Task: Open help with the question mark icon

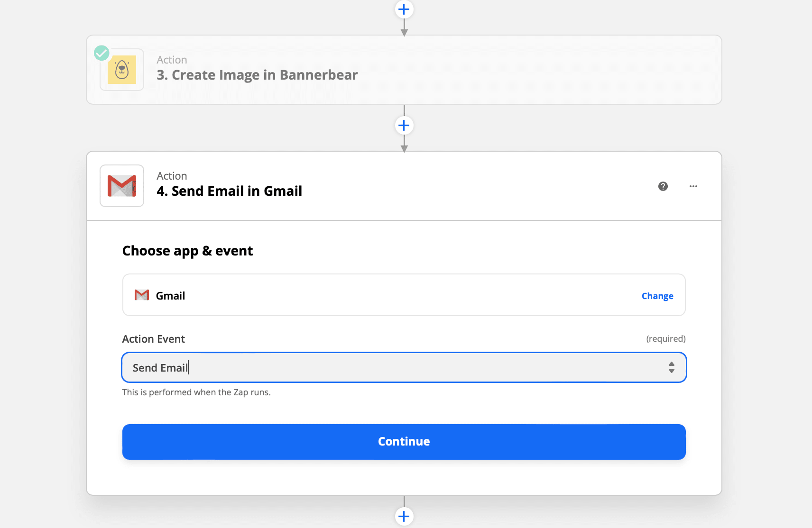Action: 663,186
